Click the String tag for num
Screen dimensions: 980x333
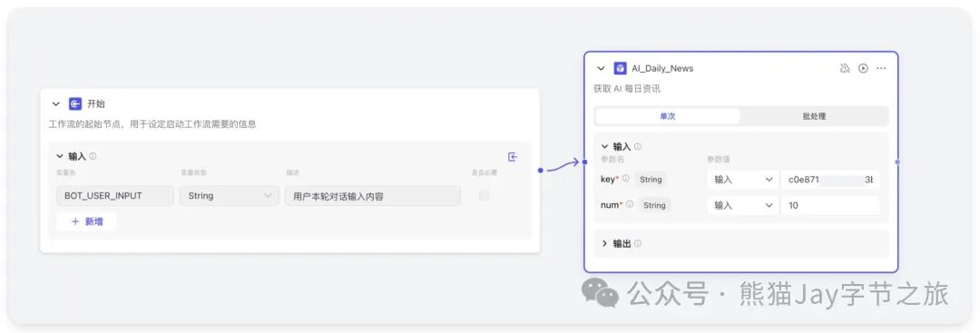coord(654,205)
